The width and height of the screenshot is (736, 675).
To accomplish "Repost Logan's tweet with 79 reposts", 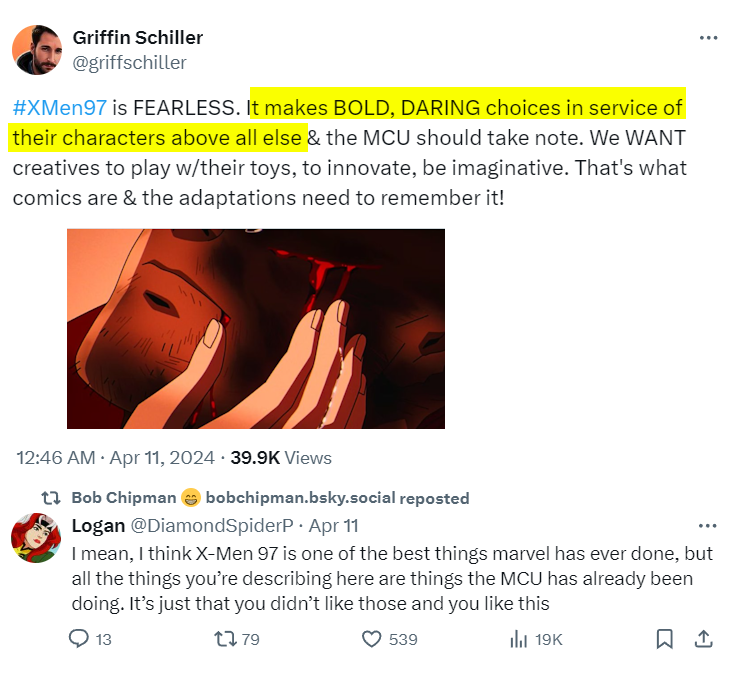I will coord(237,639).
